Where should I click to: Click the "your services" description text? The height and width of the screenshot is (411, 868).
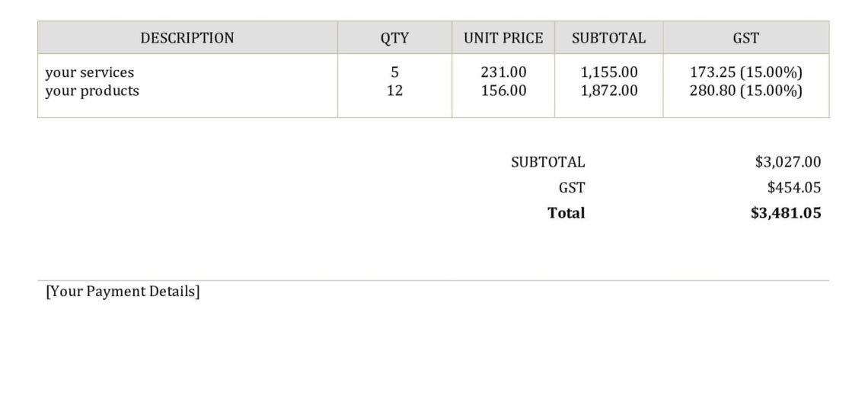[x=89, y=72]
